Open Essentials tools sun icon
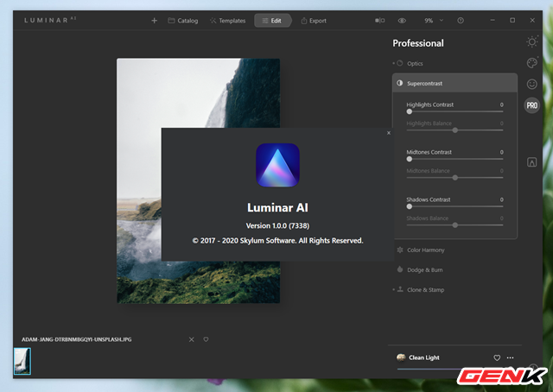This screenshot has width=553, height=392. pyautogui.click(x=532, y=42)
